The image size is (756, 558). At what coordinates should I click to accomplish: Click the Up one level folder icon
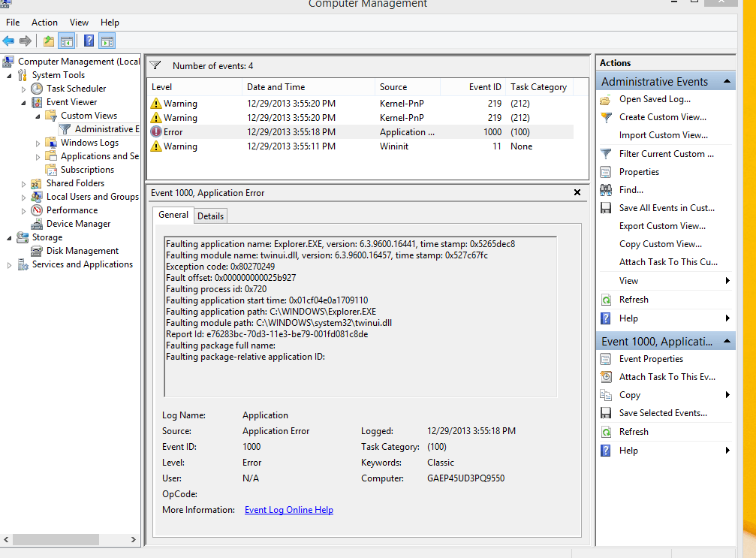pos(49,41)
